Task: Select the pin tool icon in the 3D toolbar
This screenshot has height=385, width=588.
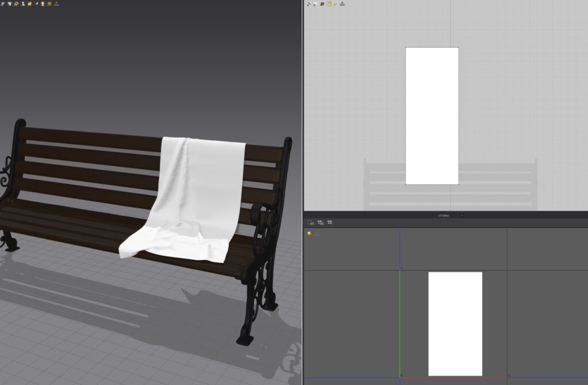Action: click(36, 4)
